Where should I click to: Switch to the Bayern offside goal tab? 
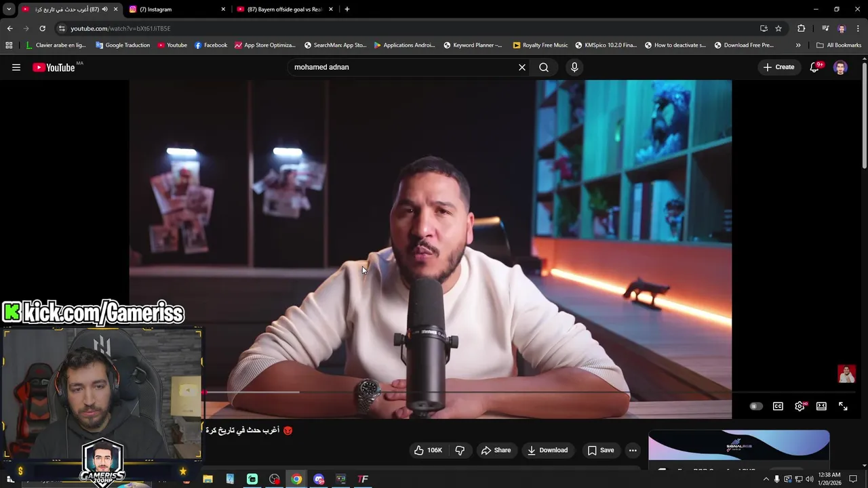point(285,9)
